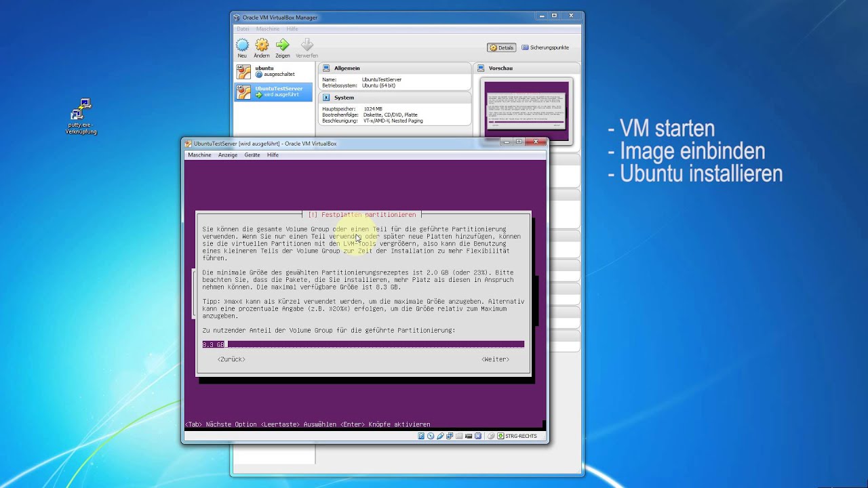Open the Maschine menu in the VM window
The width and height of the screenshot is (868, 488).
tap(199, 155)
